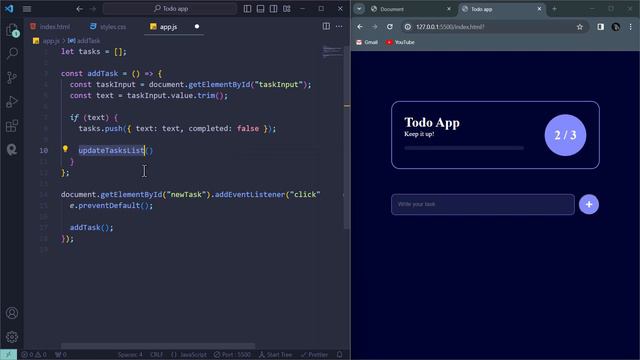Screen dimensions: 640x360
Task: Change the CRLF end of line sequence
Action: (156, 355)
